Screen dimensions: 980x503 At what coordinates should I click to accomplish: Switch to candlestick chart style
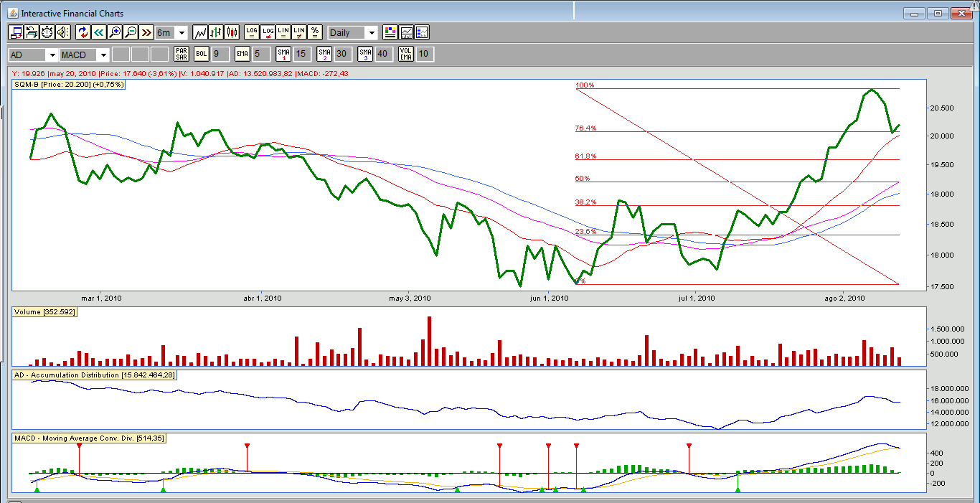(232, 32)
